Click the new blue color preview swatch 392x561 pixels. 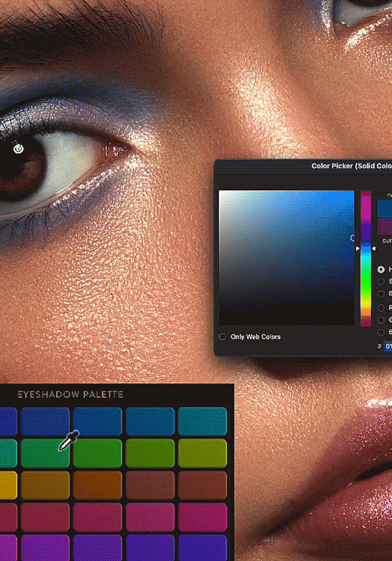pos(385,209)
